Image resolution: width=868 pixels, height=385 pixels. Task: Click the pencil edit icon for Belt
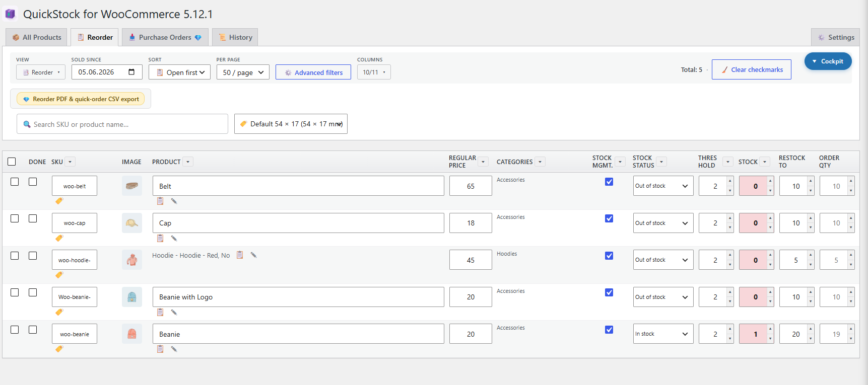pyautogui.click(x=174, y=201)
